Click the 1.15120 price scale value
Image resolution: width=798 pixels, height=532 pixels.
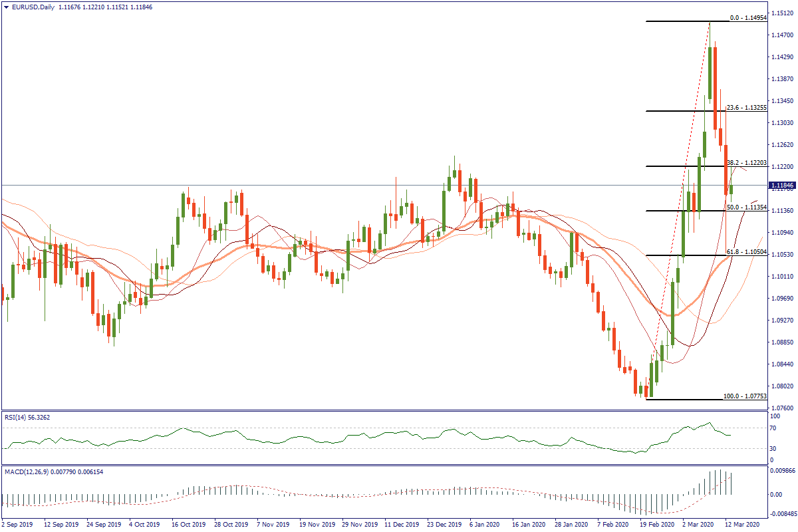pos(782,13)
